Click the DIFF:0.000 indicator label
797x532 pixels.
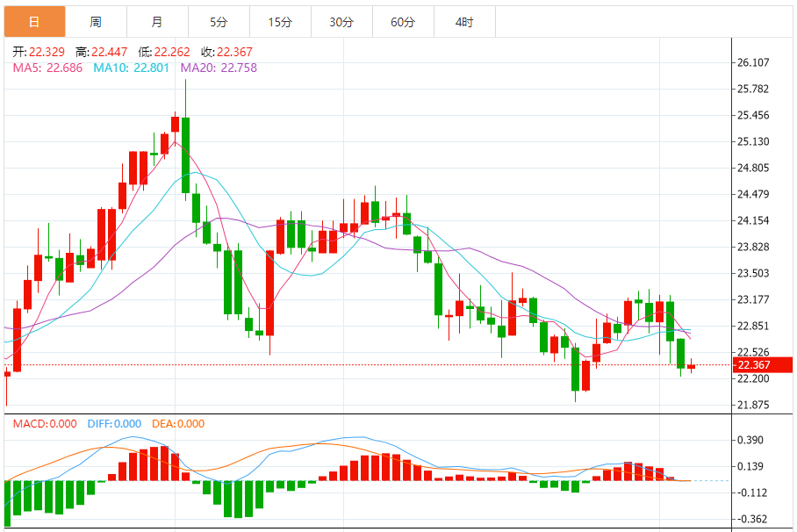click(114, 424)
